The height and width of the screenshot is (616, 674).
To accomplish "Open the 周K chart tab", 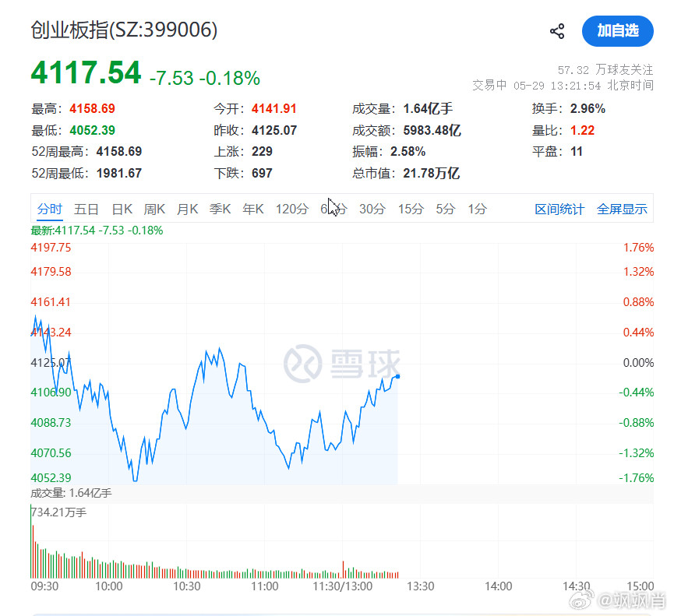I will pyautogui.click(x=154, y=209).
